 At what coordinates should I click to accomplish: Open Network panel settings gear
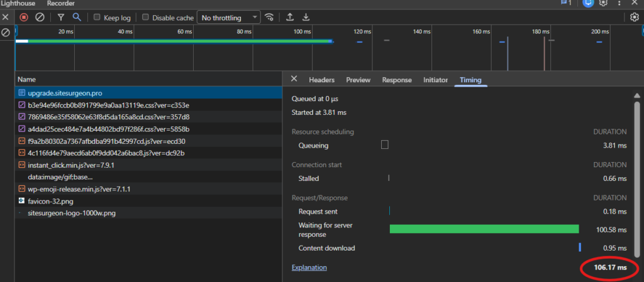click(635, 17)
